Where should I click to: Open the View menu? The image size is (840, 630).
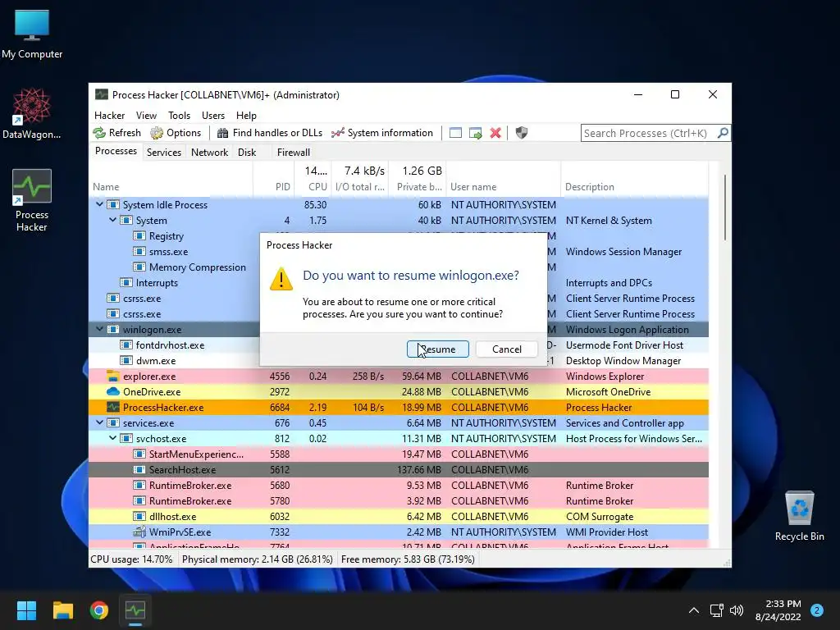(146, 116)
